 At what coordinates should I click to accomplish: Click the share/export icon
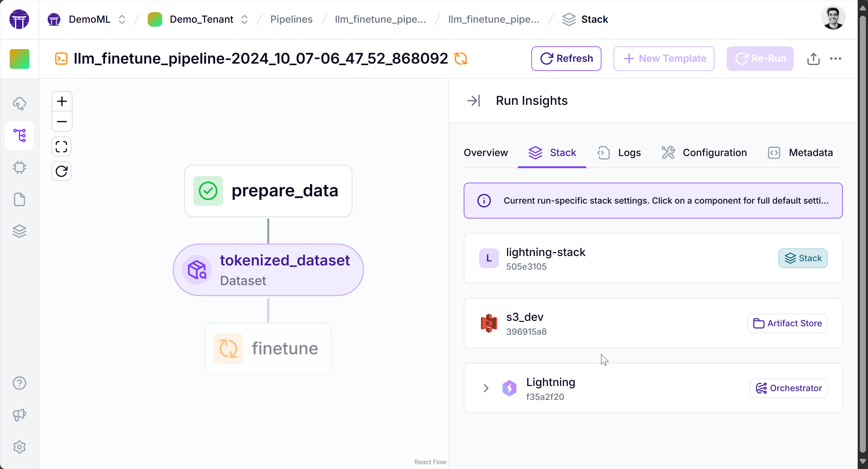(813, 58)
